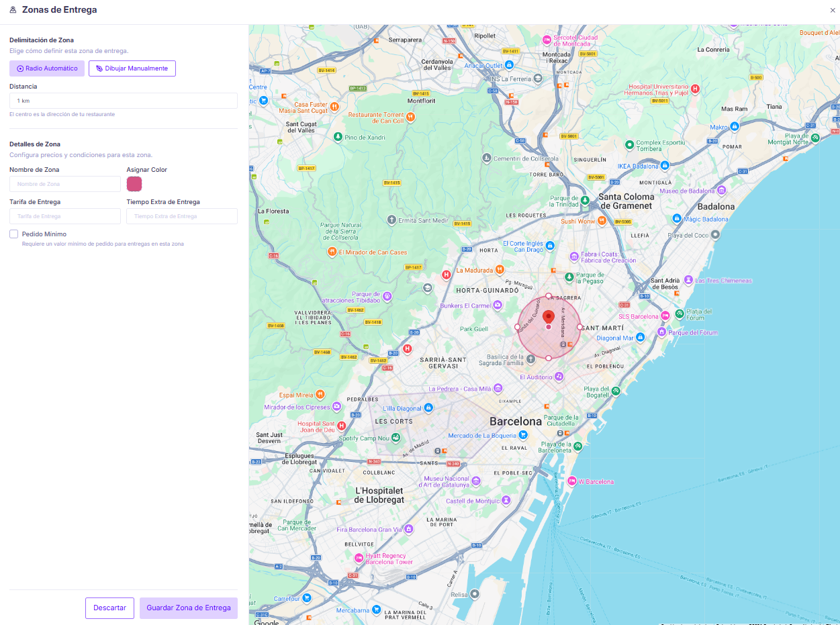Click the bottom radius handle of circle
Screen dimensions: 840x625
click(549, 358)
